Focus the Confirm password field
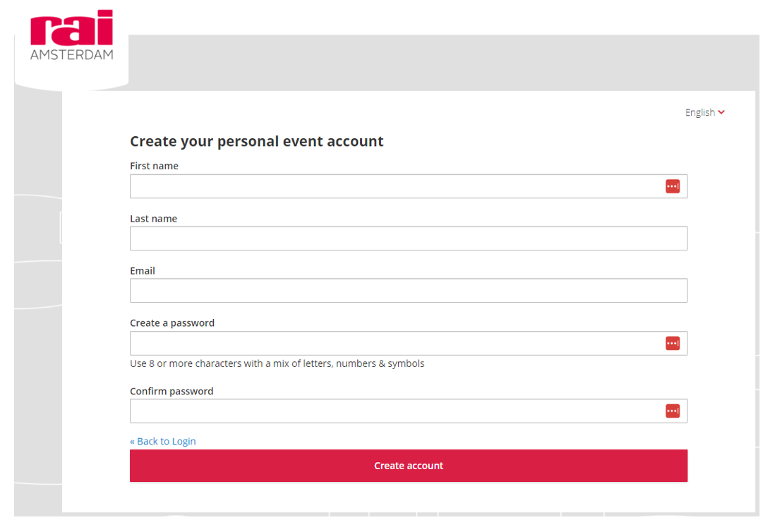 pos(408,411)
